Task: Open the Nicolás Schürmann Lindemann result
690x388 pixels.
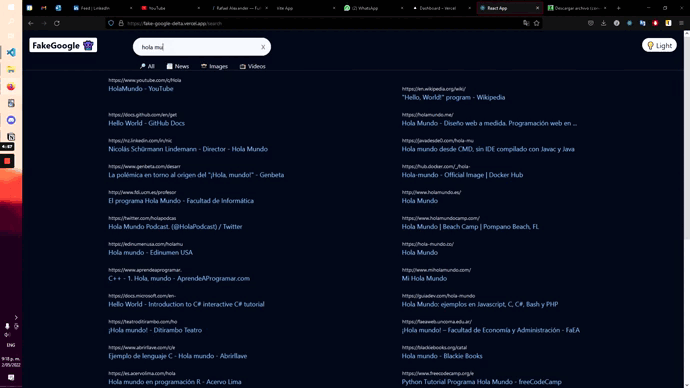Action: [x=188, y=149]
